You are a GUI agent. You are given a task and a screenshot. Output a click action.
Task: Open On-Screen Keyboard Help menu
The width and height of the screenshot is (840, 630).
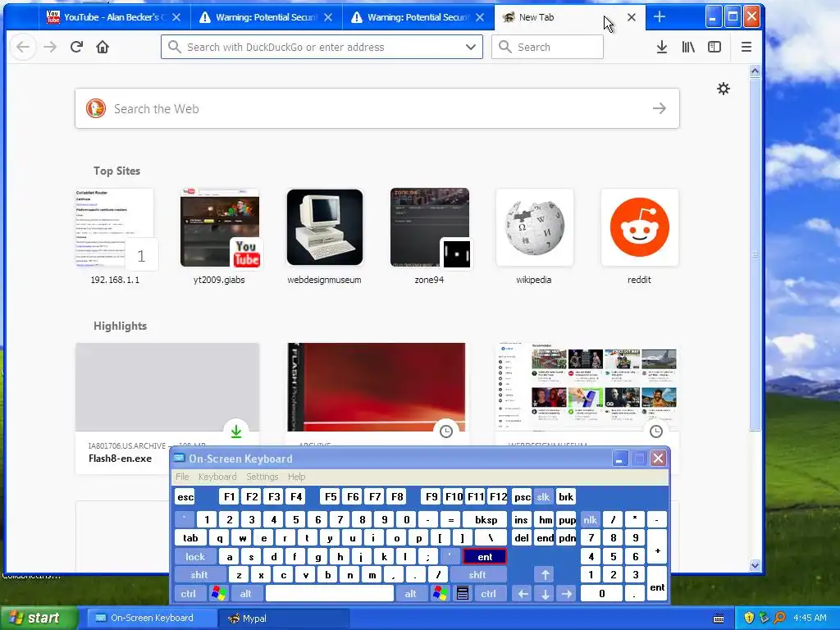tap(296, 477)
